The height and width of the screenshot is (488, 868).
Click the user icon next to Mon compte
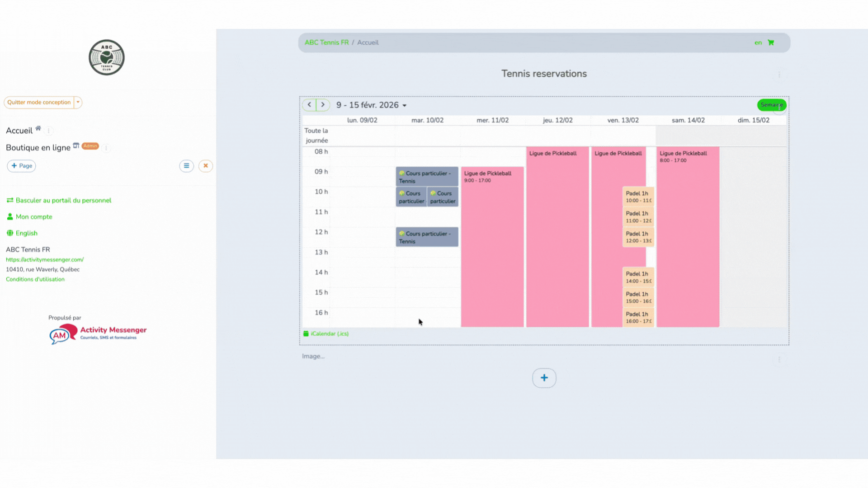pos(9,216)
